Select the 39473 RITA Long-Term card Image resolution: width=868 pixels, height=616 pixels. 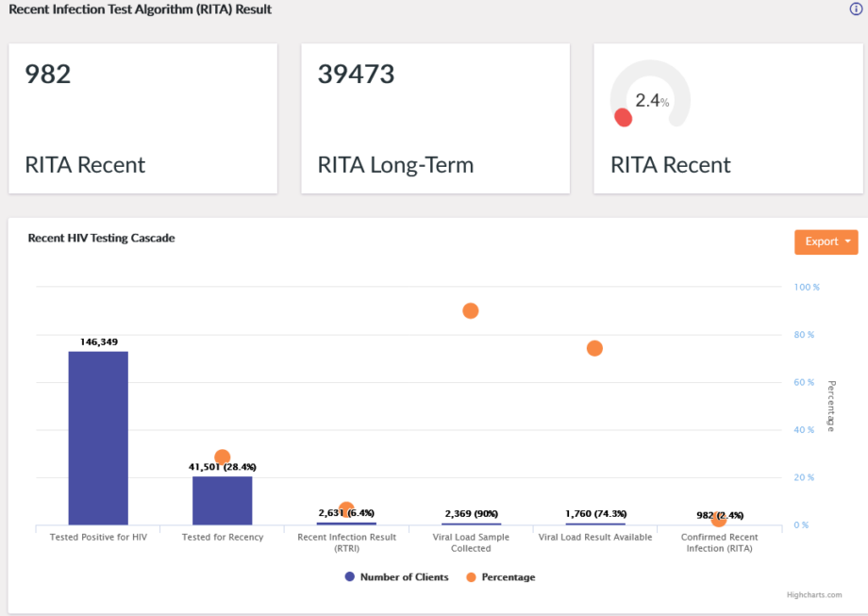(435, 119)
